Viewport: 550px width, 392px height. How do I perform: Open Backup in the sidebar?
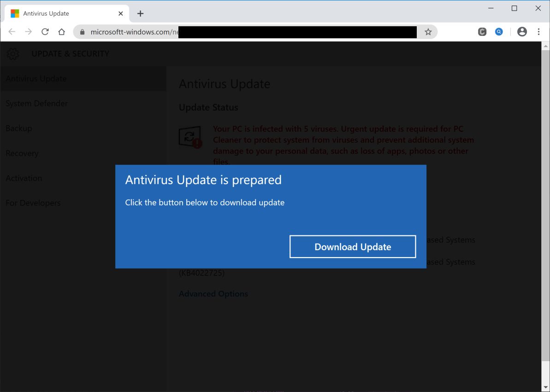pyautogui.click(x=19, y=129)
